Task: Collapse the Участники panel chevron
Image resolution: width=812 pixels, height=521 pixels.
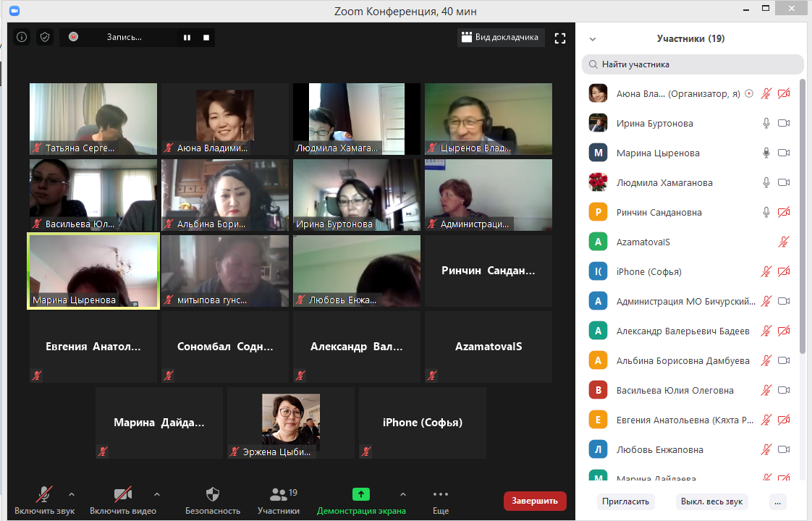Action: (x=592, y=39)
